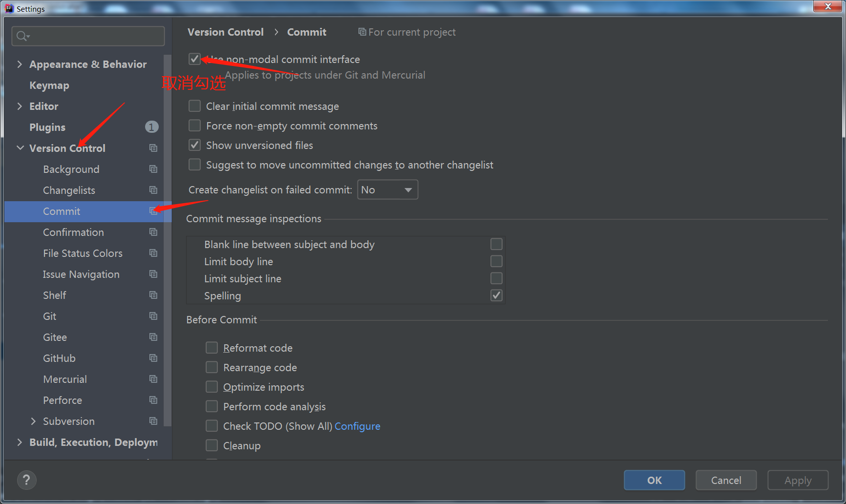Click the project-level settings icon beside Commit
The width and height of the screenshot is (846, 504).
pyautogui.click(x=153, y=211)
